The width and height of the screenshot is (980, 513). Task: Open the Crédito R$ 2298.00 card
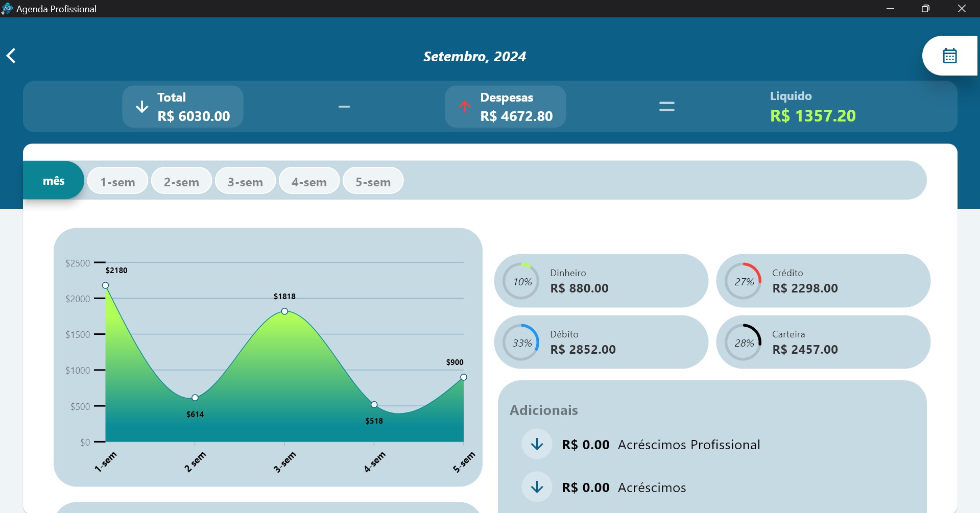click(823, 281)
